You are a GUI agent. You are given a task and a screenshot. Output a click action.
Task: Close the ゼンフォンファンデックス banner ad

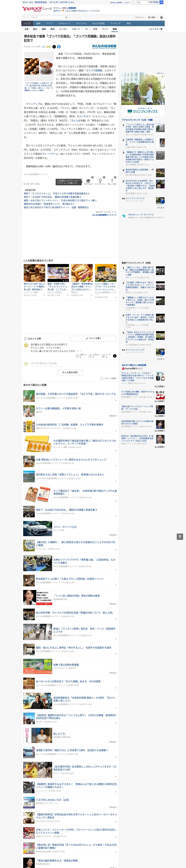(163, 73)
